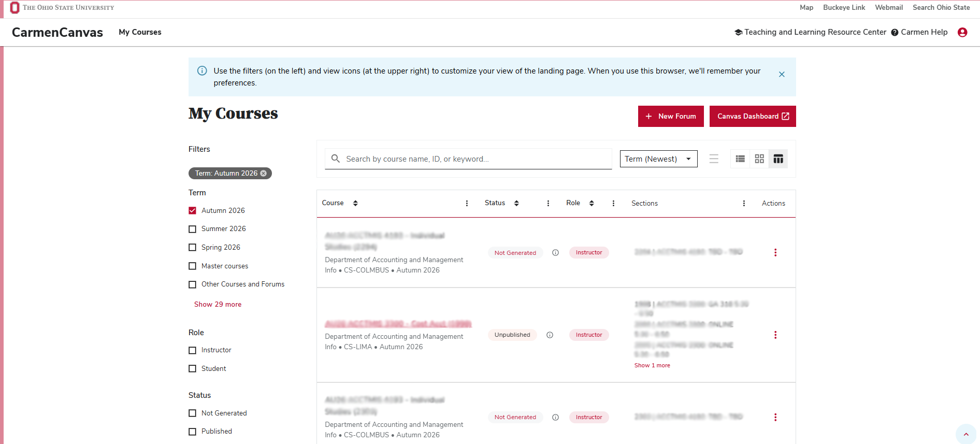
Task: Open Search Ohio State in the top bar
Action: pyautogui.click(x=941, y=7)
